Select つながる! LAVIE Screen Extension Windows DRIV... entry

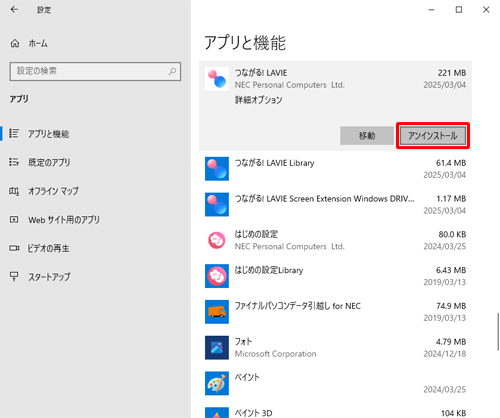335,204
